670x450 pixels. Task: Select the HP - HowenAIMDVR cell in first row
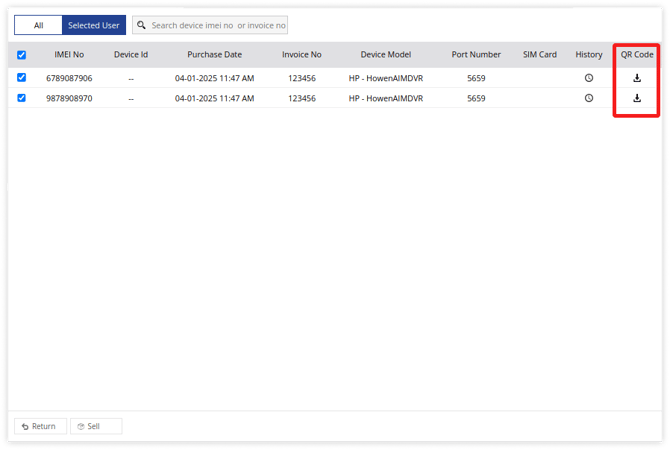(386, 78)
